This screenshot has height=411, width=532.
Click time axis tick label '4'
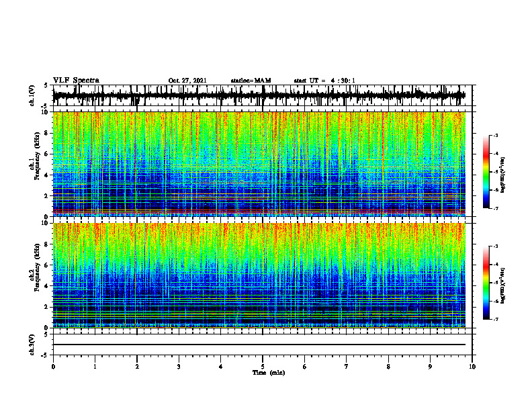coord(221,367)
